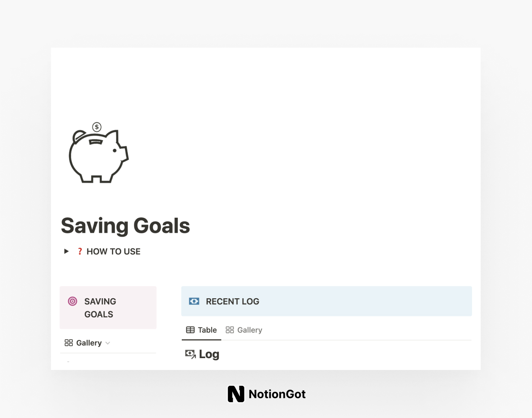This screenshot has height=418, width=532.
Task: Click the pink SAVING GOALS callout block
Action: pos(108,307)
